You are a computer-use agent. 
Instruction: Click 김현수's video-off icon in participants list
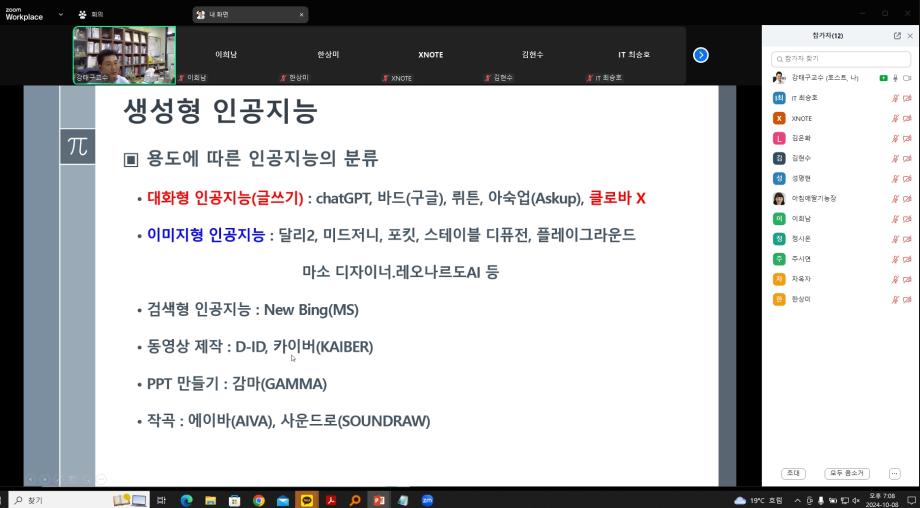click(x=907, y=158)
